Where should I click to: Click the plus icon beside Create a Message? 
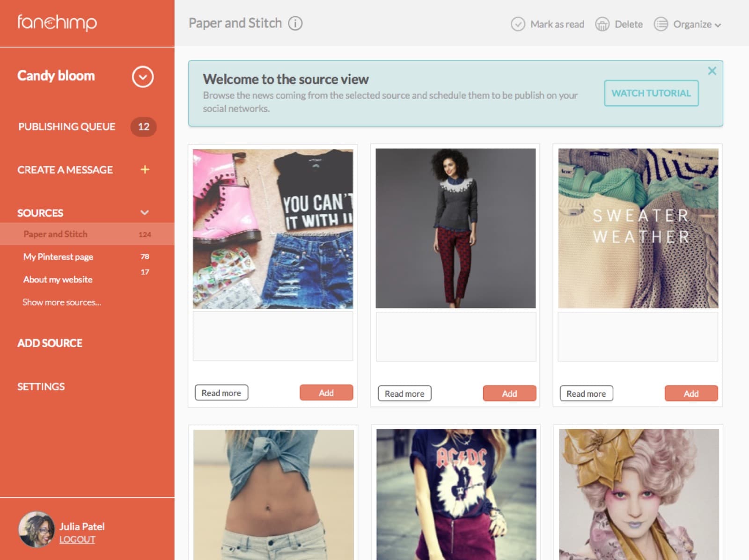pyautogui.click(x=145, y=169)
